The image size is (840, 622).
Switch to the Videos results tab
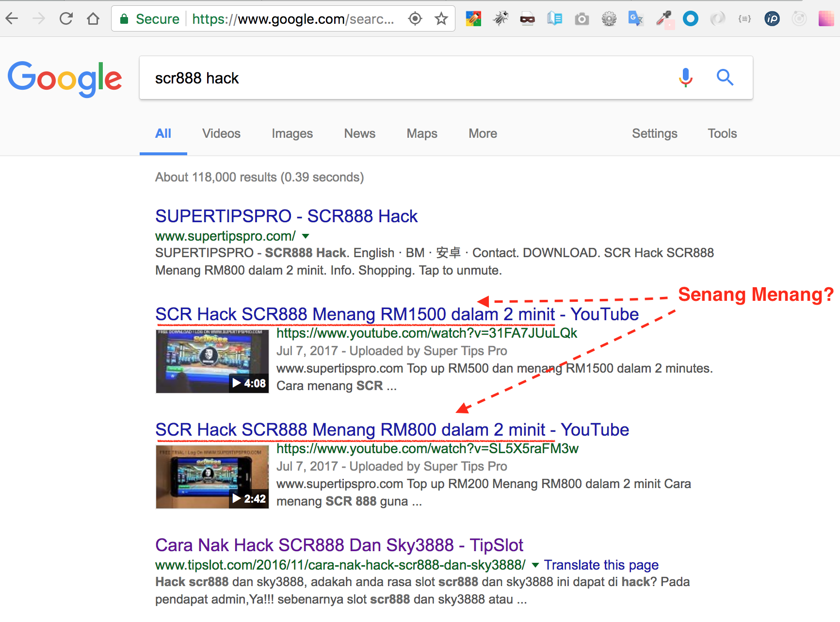coord(221,133)
